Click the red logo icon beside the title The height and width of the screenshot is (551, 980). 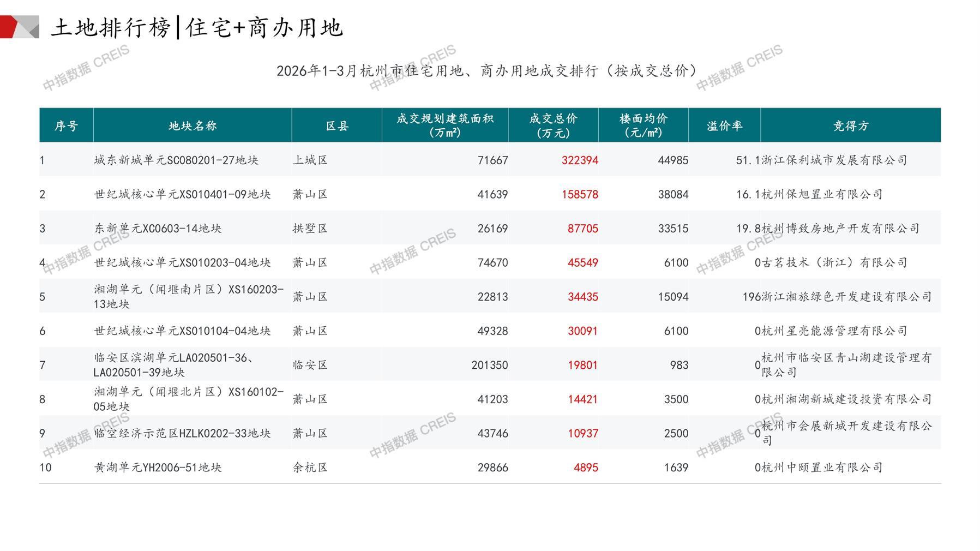click(x=19, y=27)
